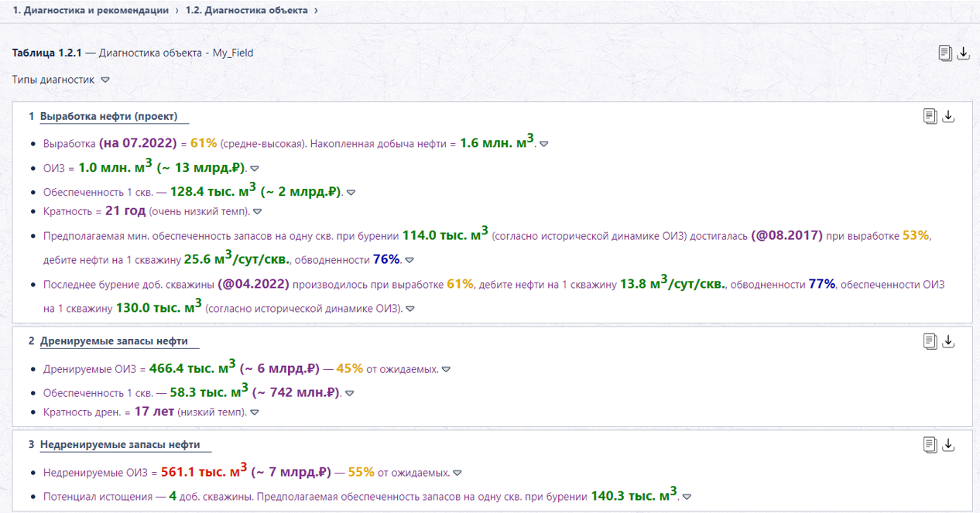Click the value 1.0 млн. м3 (~ 13 млрд.₽)
Image resolution: width=980 pixels, height=513 pixels.
pos(162,167)
